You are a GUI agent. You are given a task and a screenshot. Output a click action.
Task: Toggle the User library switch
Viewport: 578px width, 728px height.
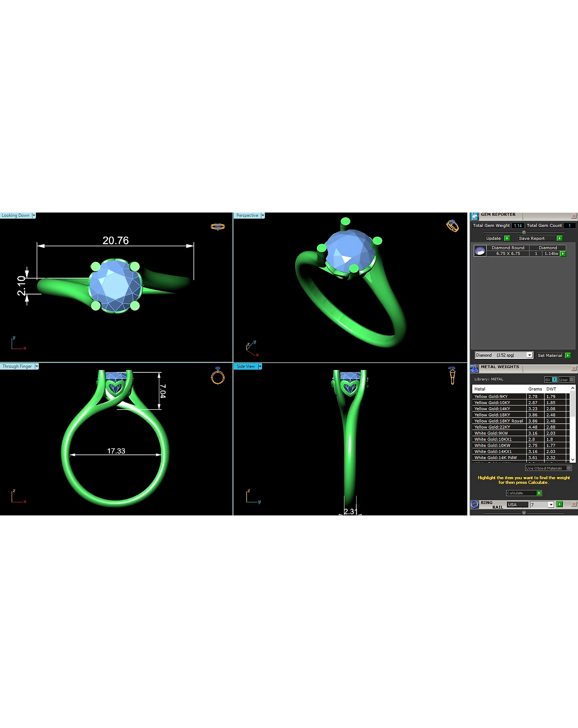[566, 379]
